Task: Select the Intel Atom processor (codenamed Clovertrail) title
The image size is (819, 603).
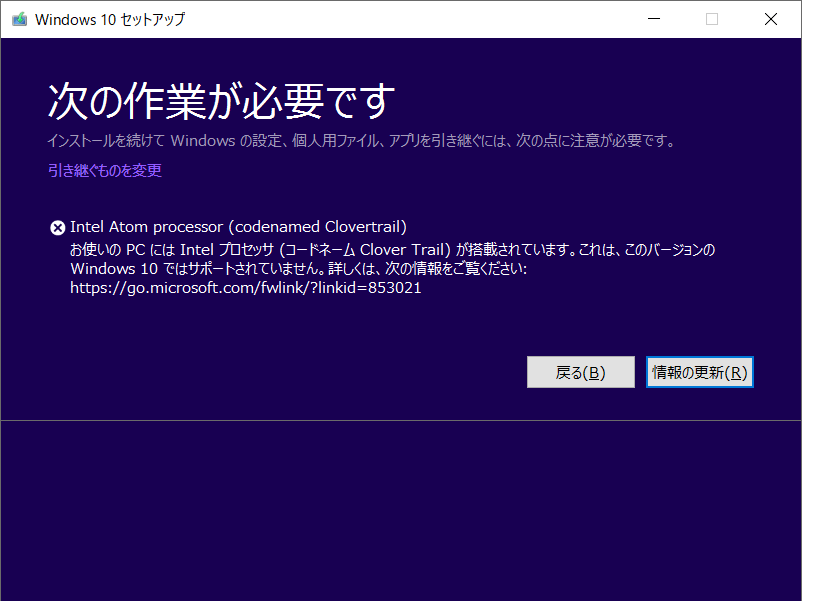Action: [238, 227]
